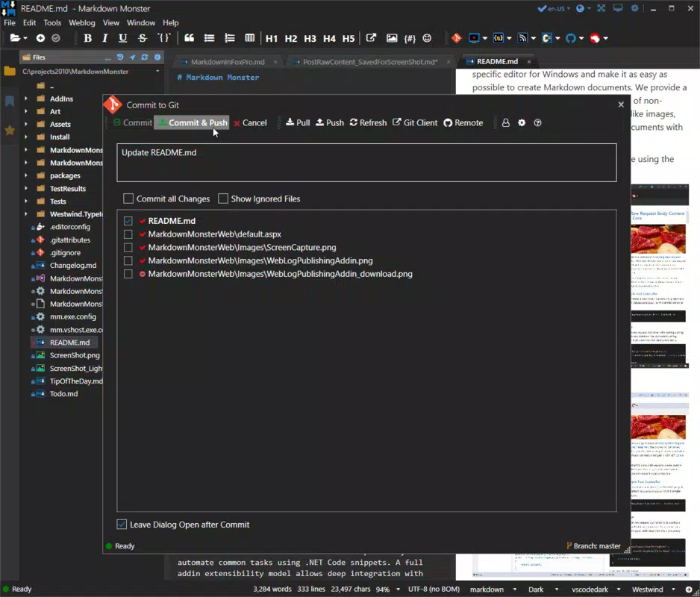Apply Strikethrough formatting
The width and height of the screenshot is (700, 597).
pyautogui.click(x=143, y=38)
